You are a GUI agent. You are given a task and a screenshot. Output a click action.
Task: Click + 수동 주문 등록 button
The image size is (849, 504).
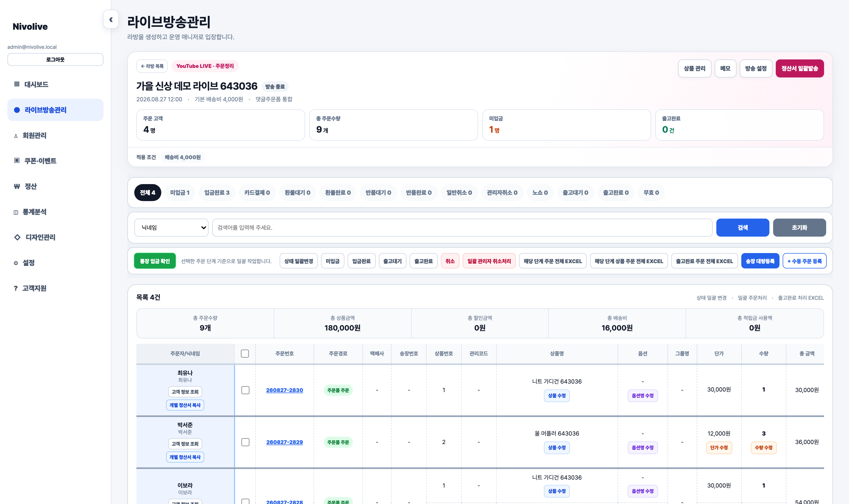point(804,261)
